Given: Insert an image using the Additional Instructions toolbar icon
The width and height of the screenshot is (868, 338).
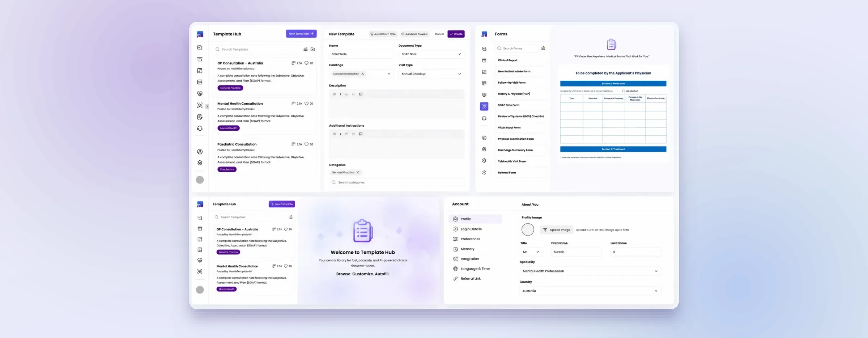Looking at the screenshot, I should [361, 134].
